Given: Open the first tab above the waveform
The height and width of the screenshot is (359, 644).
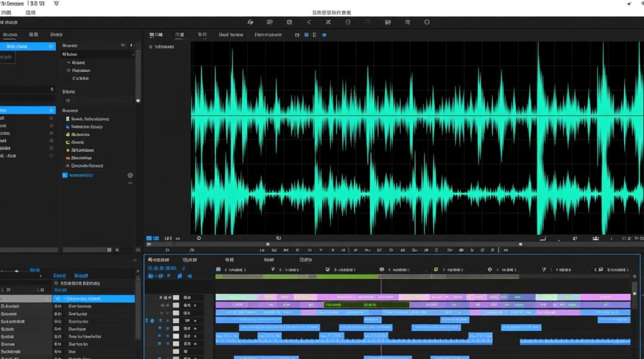Looking at the screenshot, I should (155, 35).
